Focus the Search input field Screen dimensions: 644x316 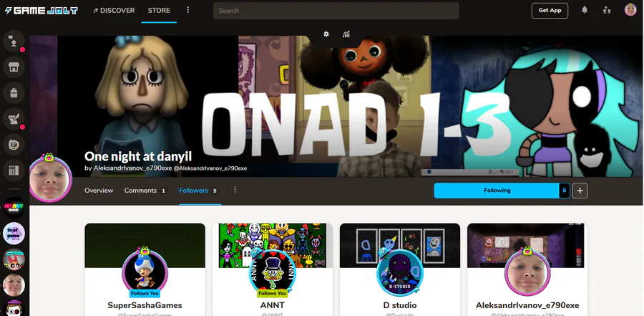pos(336,11)
